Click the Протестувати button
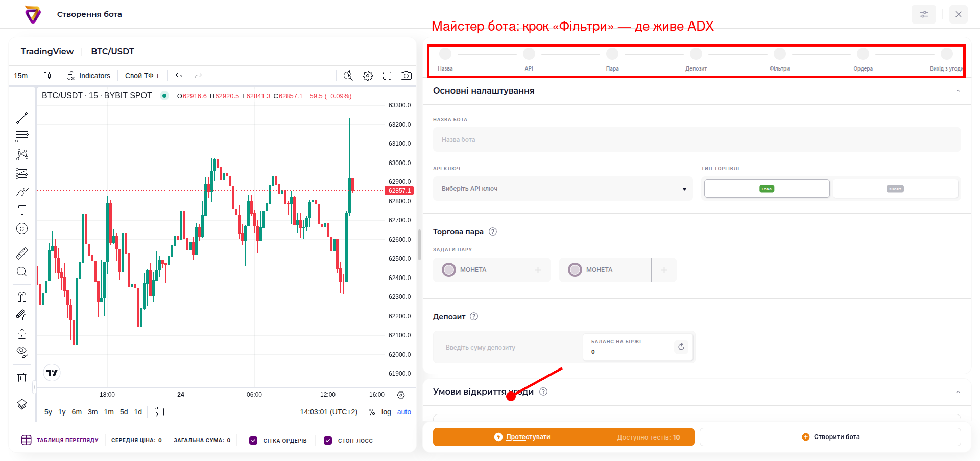This screenshot has width=980, height=461. (522, 437)
